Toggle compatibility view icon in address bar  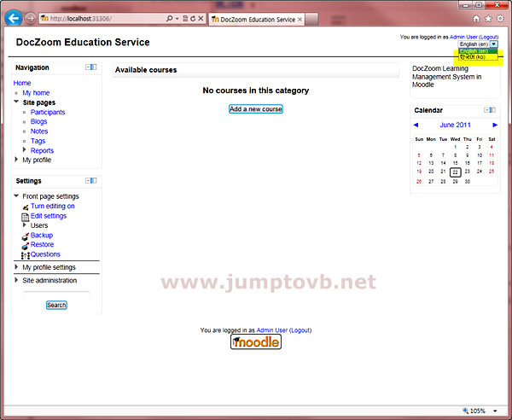pyautogui.click(x=185, y=19)
